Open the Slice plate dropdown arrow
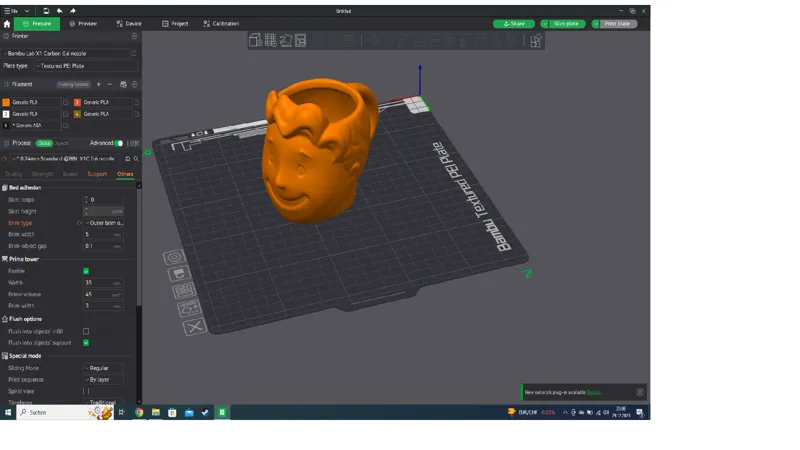The width and height of the screenshot is (800, 450). coord(544,24)
